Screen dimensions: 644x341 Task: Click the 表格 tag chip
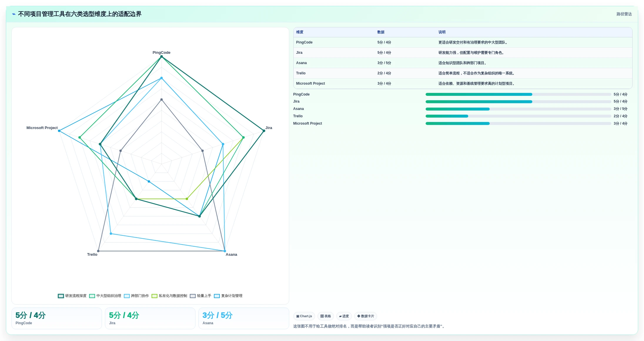click(x=325, y=316)
